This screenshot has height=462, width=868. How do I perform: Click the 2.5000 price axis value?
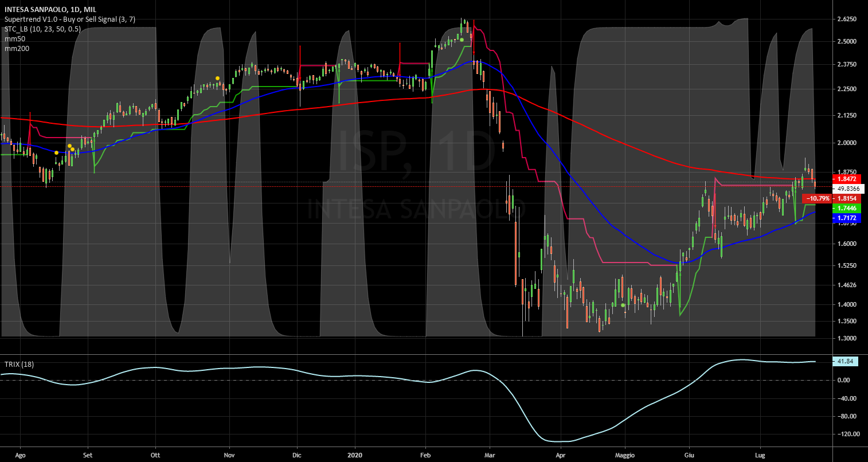pos(847,42)
